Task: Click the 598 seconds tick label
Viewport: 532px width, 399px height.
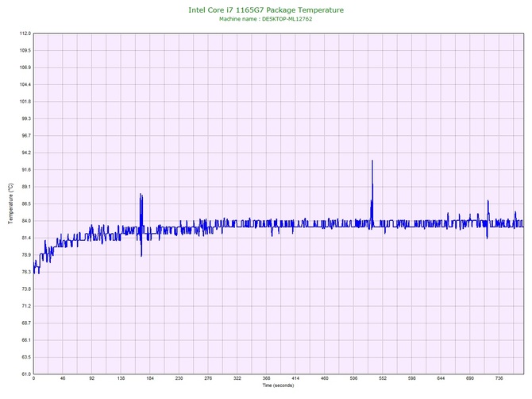Action: pyautogui.click(x=412, y=378)
